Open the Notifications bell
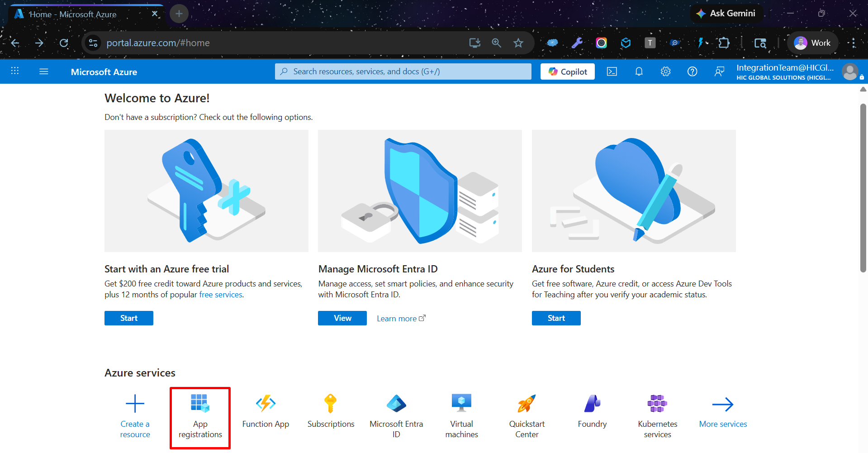The width and height of the screenshot is (868, 453). click(x=639, y=72)
